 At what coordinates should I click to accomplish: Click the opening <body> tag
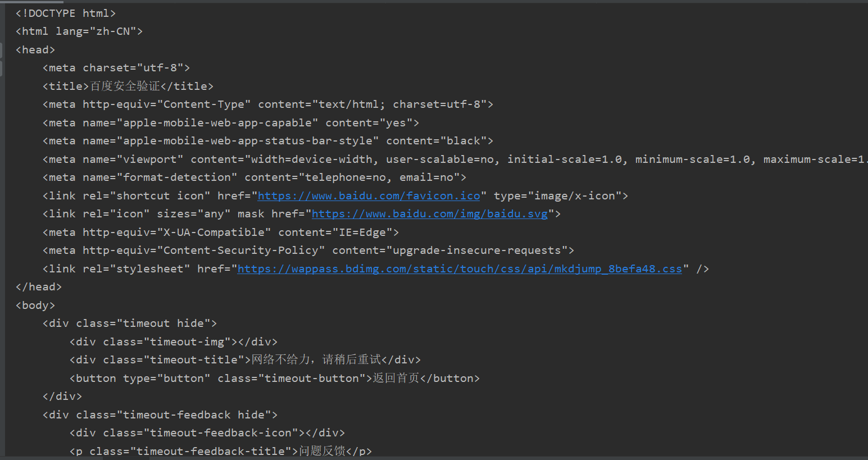(35, 305)
